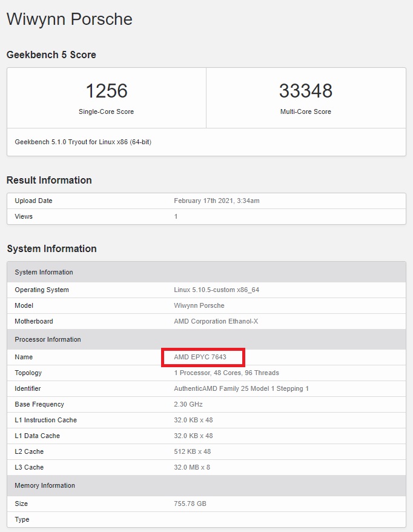Click the Views row label
This screenshot has height=532, width=413.
(x=24, y=216)
